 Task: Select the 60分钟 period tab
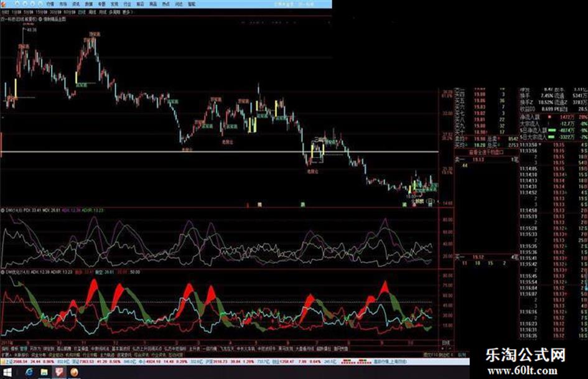pos(69,12)
